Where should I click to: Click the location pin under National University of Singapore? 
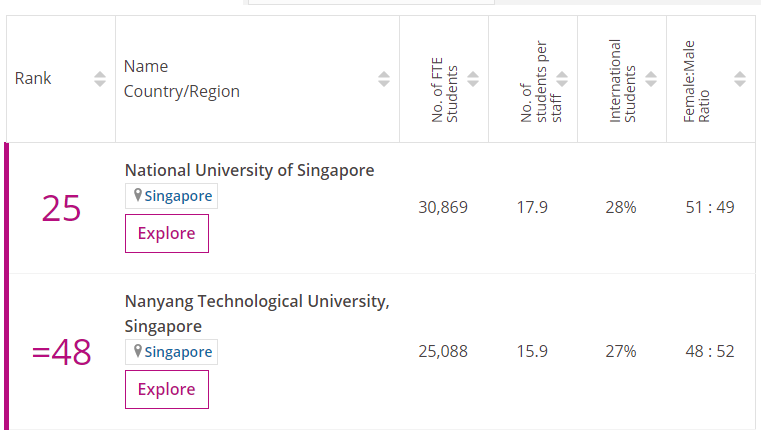click(x=137, y=196)
